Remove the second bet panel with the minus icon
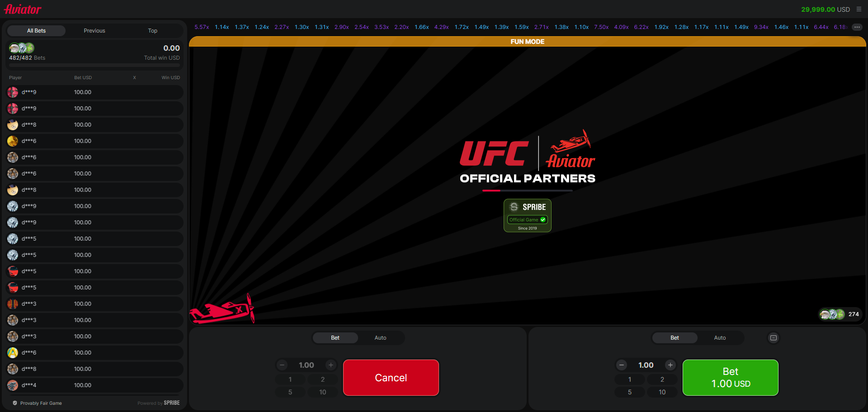868x412 pixels. (x=774, y=338)
